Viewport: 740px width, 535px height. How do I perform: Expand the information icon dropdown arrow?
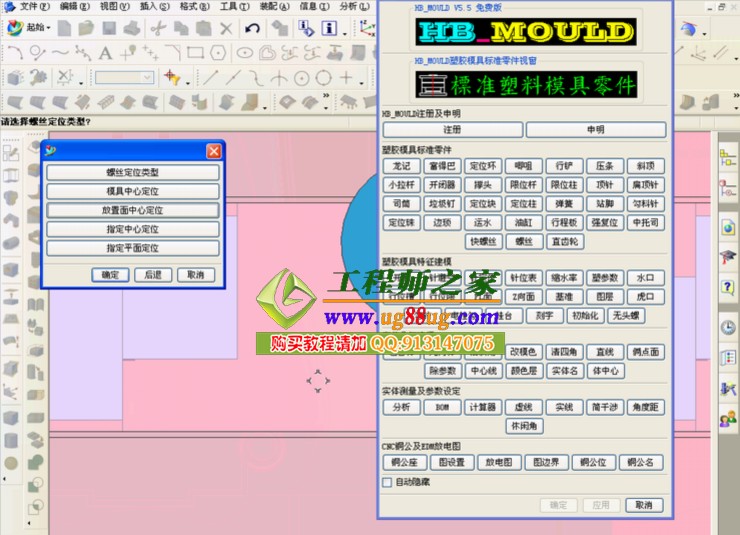(345, 33)
